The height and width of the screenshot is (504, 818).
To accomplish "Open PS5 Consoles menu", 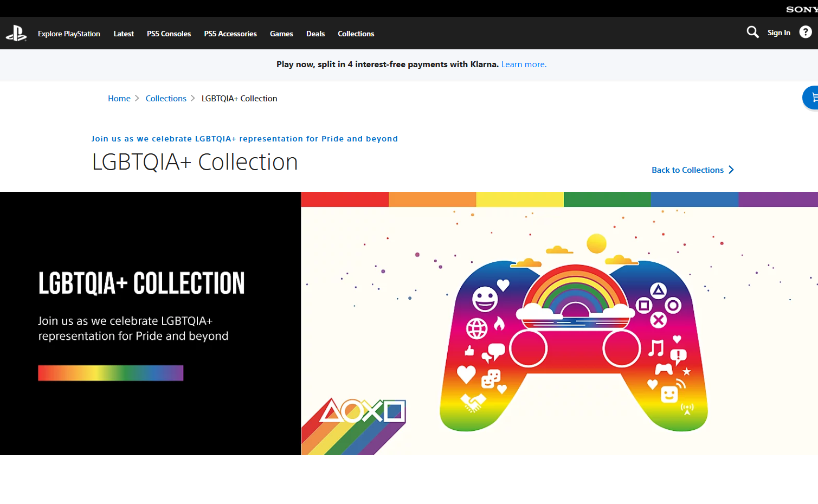I will pyautogui.click(x=169, y=34).
